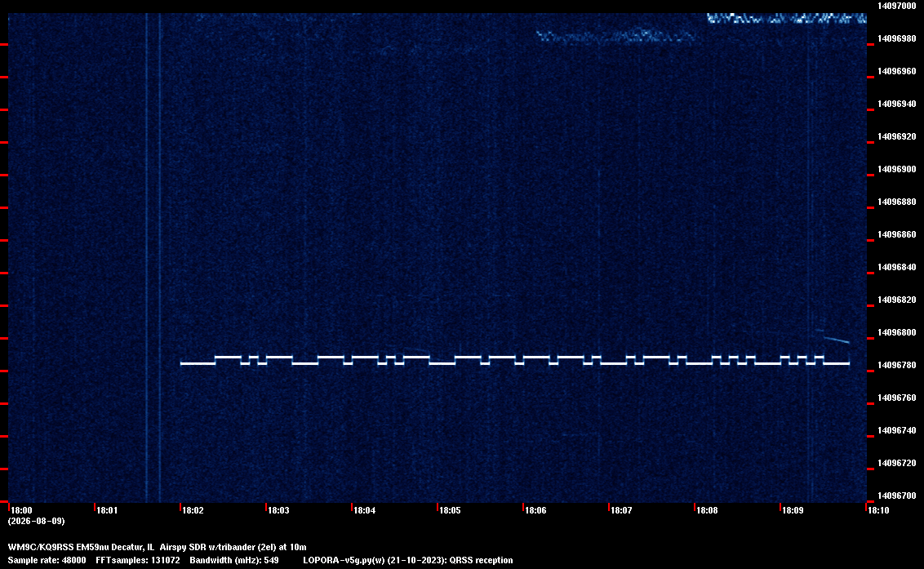Click the WM9C/KQ9RSS station callsign text
Screen dimensions: 924x569
point(41,547)
